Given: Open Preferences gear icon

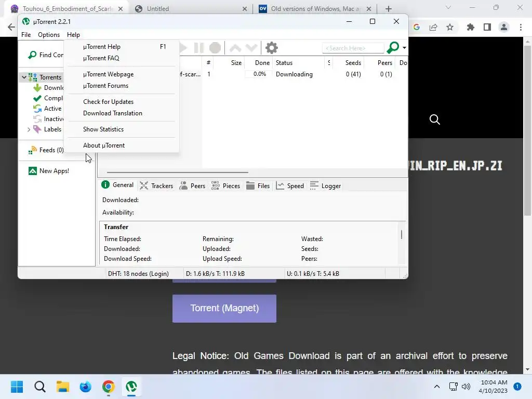Looking at the screenshot, I should click(x=271, y=48).
